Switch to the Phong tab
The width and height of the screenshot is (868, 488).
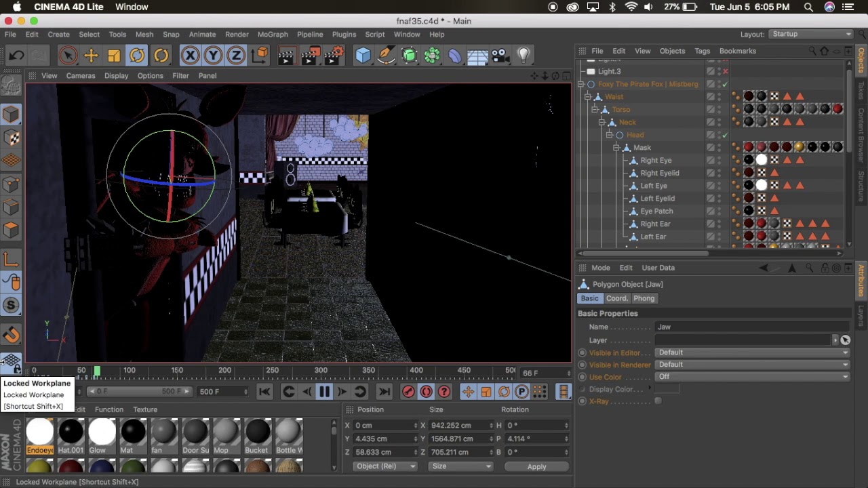click(x=644, y=298)
